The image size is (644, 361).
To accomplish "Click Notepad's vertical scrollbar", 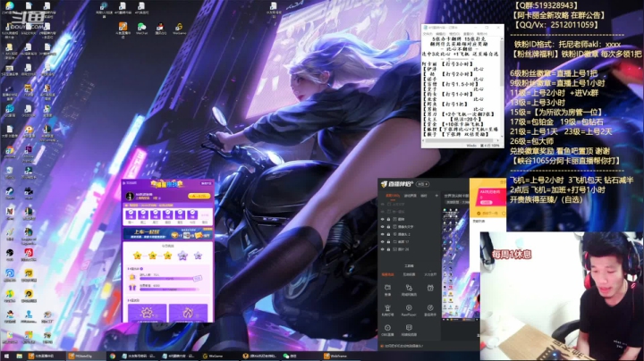I will pyautogui.click(x=502, y=87).
